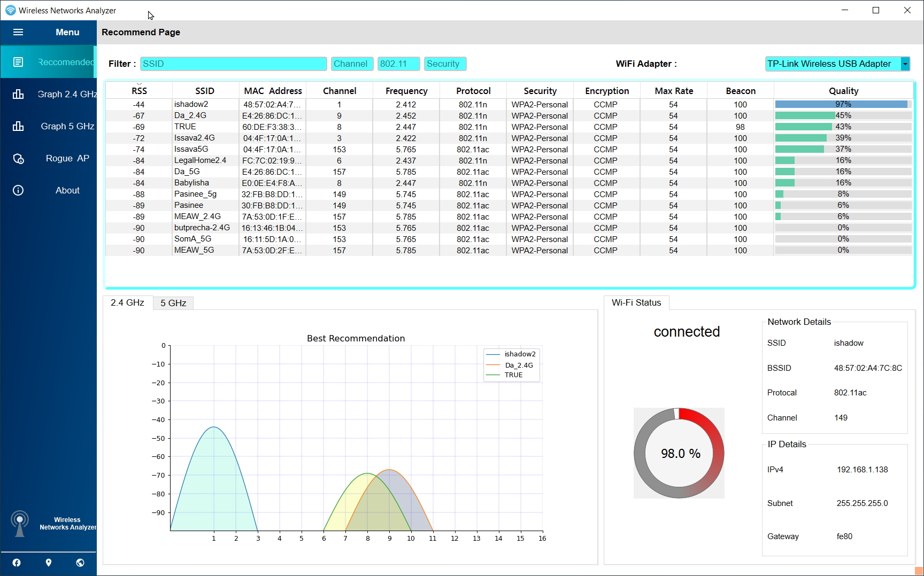Image resolution: width=924 pixels, height=576 pixels.
Task: Click the location pin icon at sidebar bottom
Action: click(x=49, y=563)
